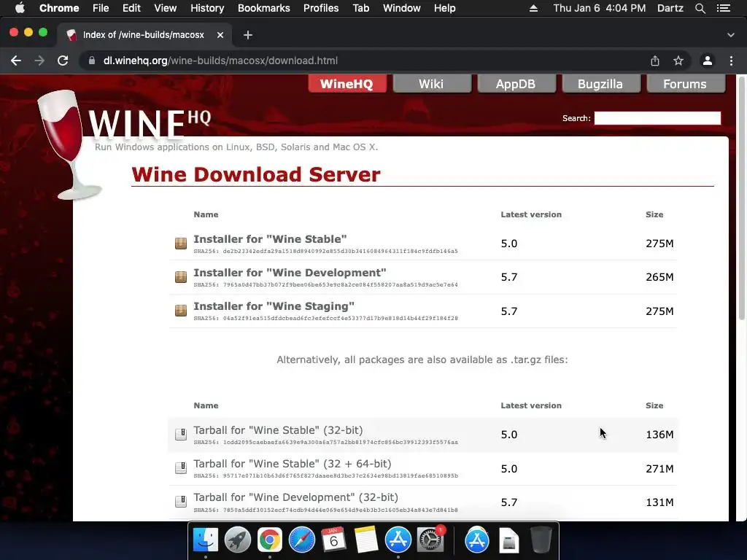
Task: Click the address bar URL
Action: coord(220,61)
